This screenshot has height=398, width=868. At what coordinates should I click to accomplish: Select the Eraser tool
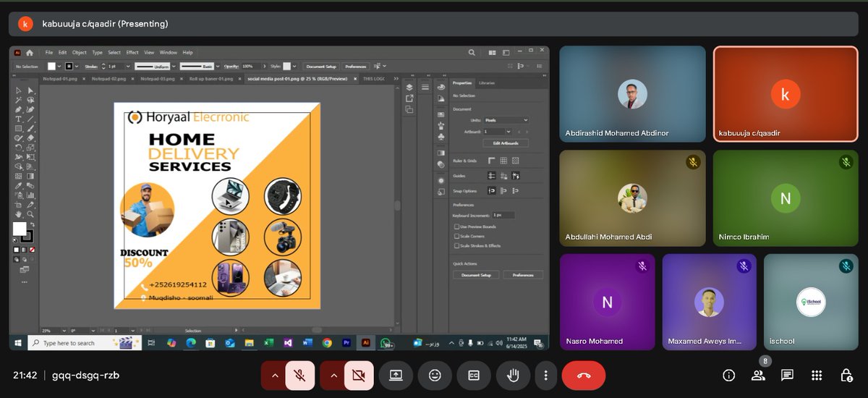pyautogui.click(x=30, y=137)
